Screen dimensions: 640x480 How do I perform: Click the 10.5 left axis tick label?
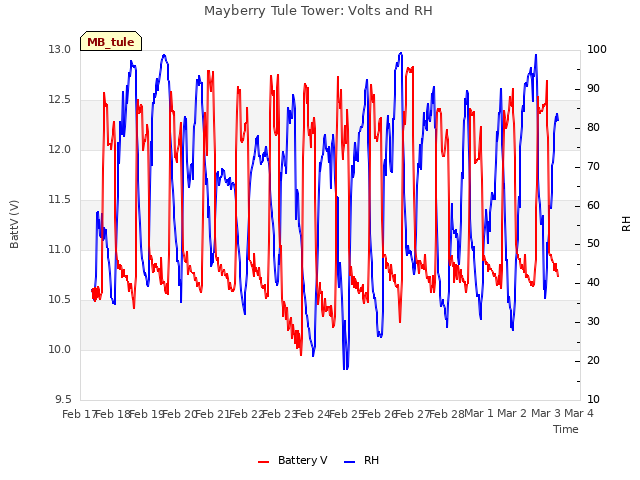point(59,300)
